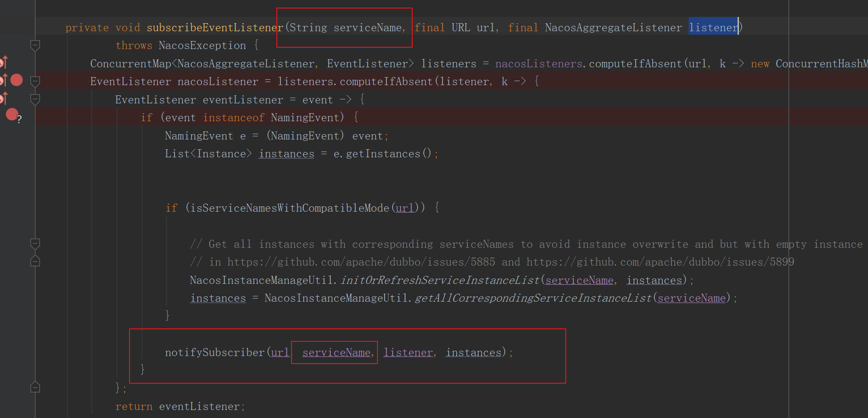Click the fold end marker beside the closing '};' line

(x=35, y=388)
